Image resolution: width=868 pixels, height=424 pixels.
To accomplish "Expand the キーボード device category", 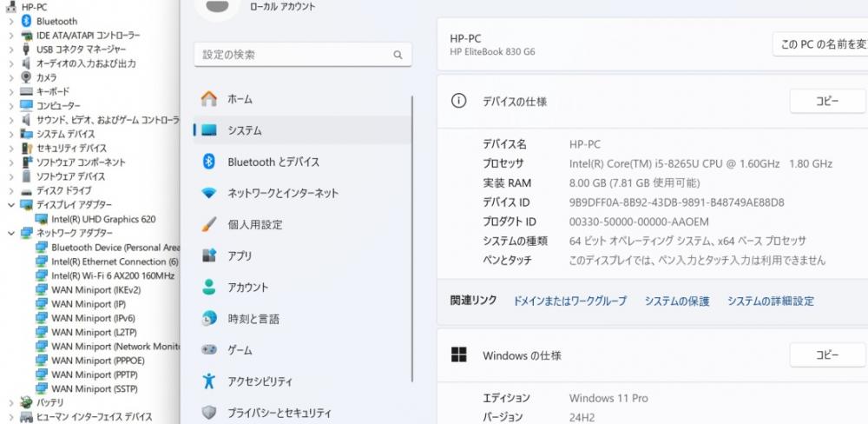I will 11,91.
